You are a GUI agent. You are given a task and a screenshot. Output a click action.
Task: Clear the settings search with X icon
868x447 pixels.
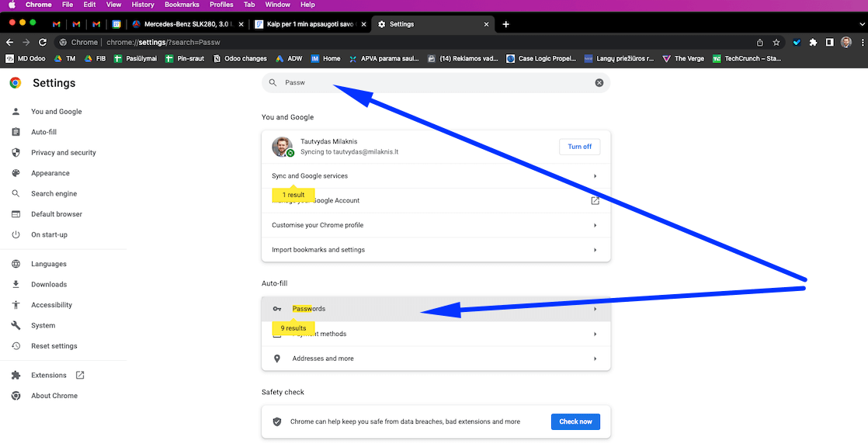click(x=599, y=82)
